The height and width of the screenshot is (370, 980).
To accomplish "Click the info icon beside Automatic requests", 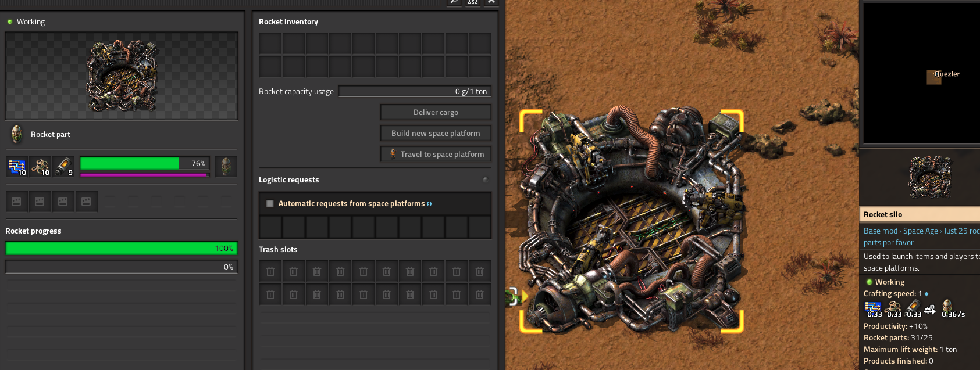I will 429,204.
